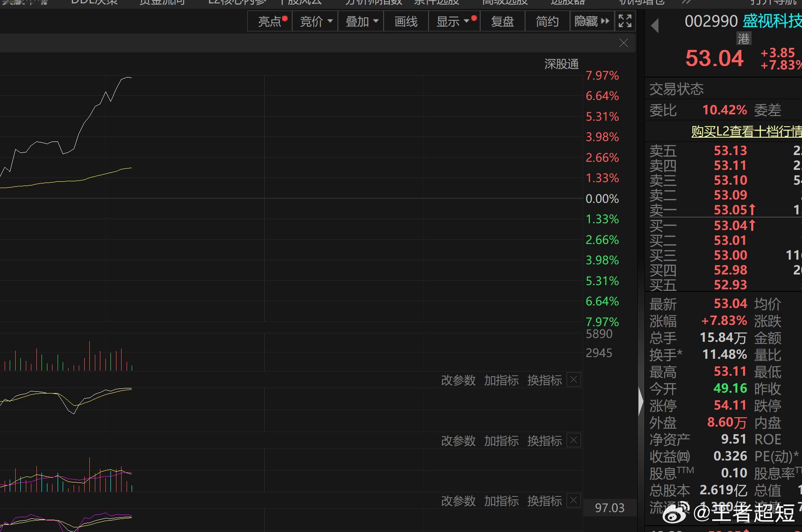
Task: Click the 今开 value 49.16
Action: coord(730,388)
